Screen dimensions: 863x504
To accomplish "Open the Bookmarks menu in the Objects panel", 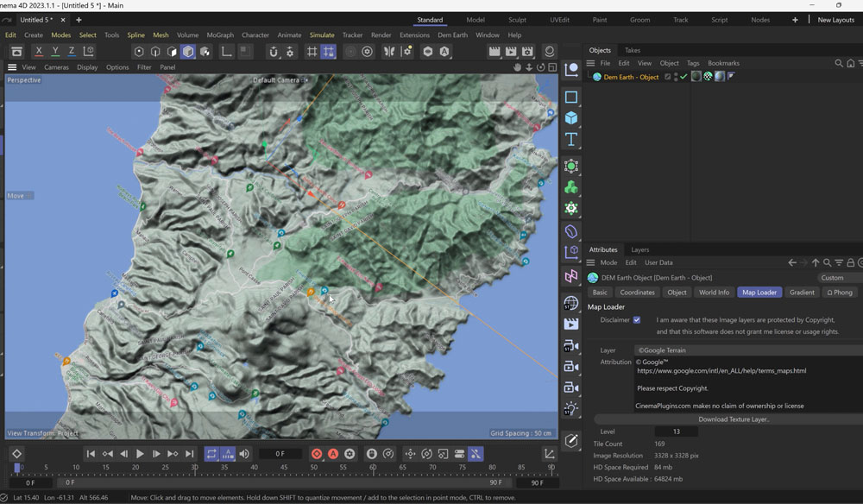I will click(x=723, y=62).
